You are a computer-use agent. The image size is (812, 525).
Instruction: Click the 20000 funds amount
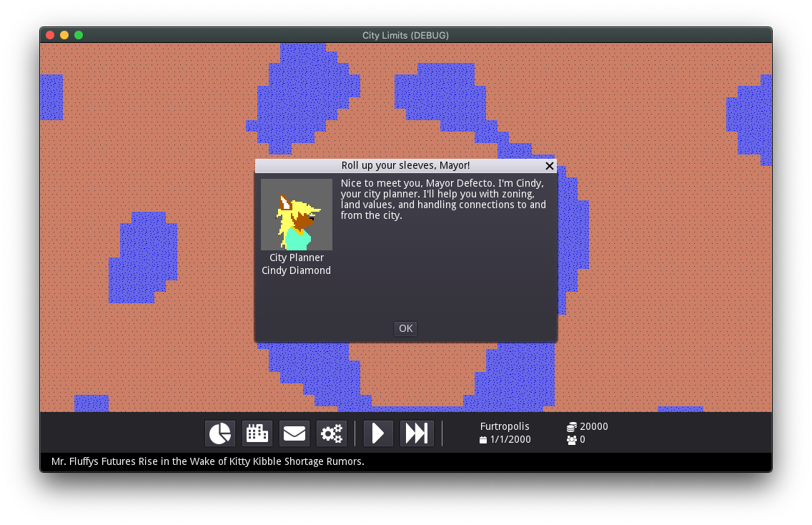click(594, 426)
